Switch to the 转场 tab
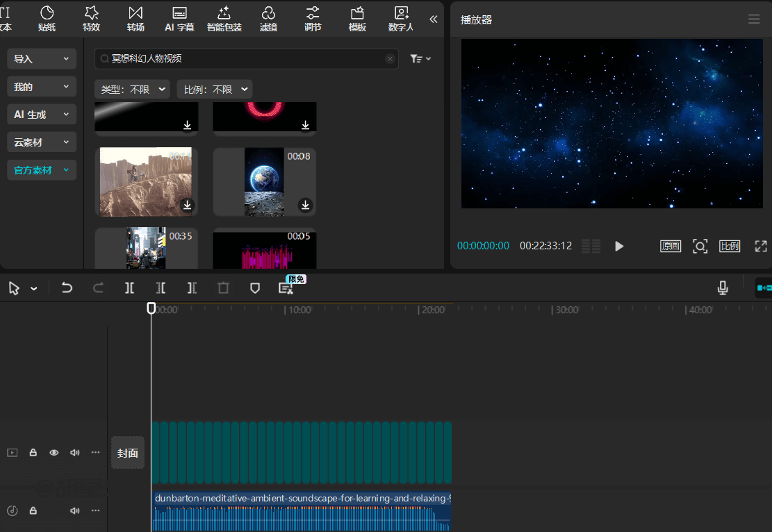 (x=135, y=19)
